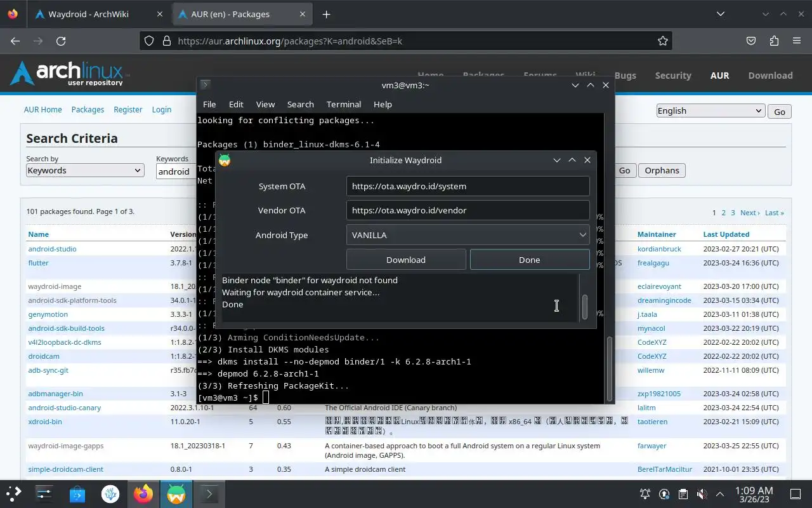
Task: Click the terminal window scrollbar handle
Action: (610, 368)
